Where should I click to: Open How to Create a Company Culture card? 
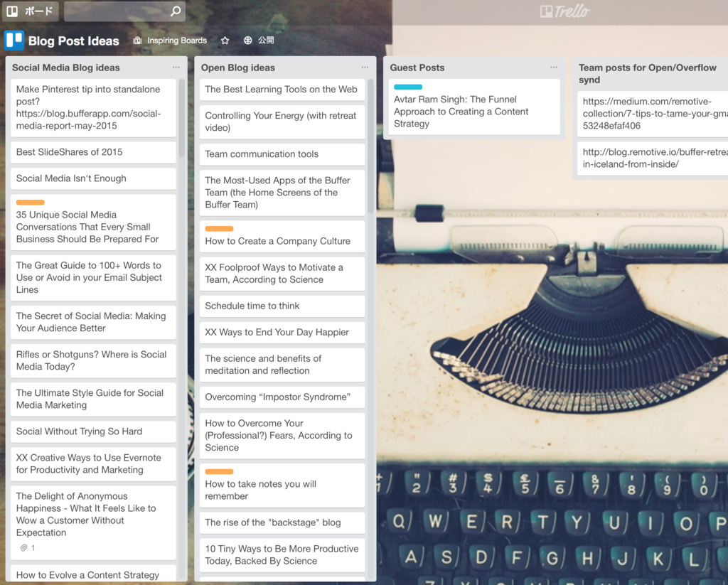coord(282,236)
